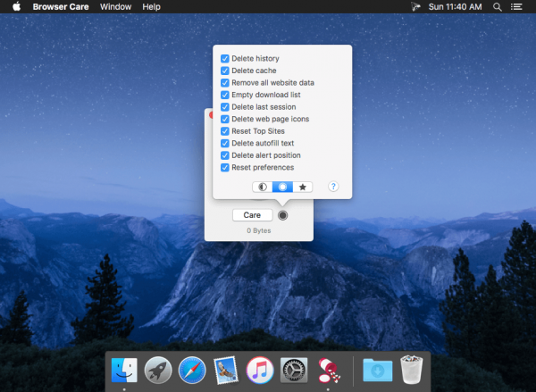Toggle Empty download list option
This screenshot has width=536, height=392.
tap(224, 95)
